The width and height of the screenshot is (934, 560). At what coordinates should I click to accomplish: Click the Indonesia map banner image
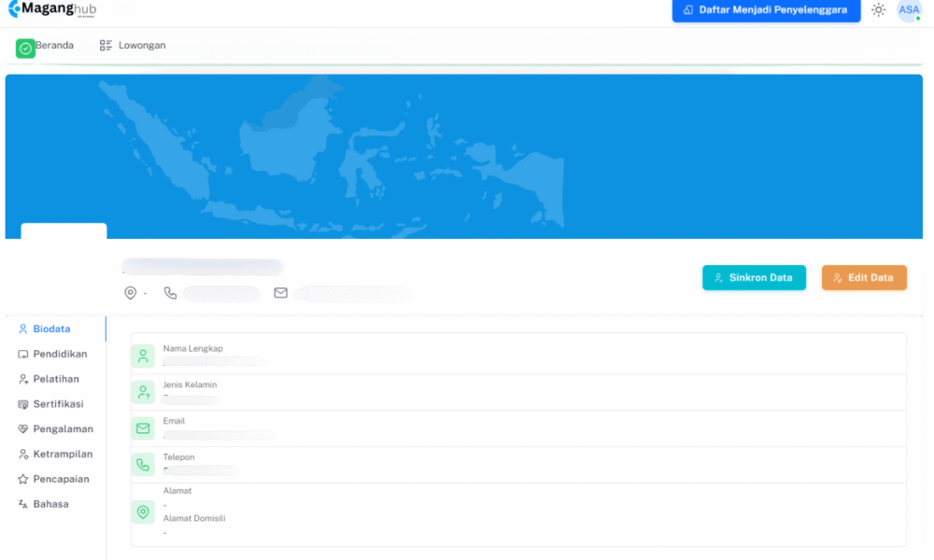point(464,157)
